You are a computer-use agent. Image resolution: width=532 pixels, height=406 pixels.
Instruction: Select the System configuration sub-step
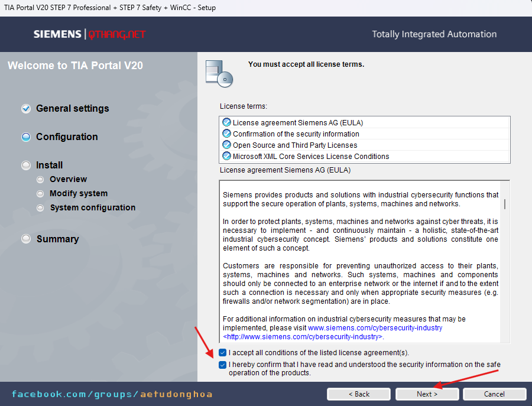pyautogui.click(x=92, y=207)
